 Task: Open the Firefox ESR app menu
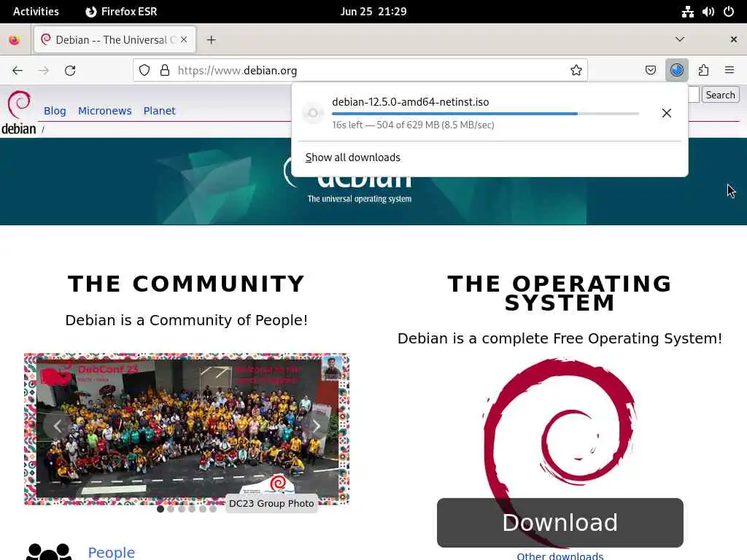tap(121, 12)
